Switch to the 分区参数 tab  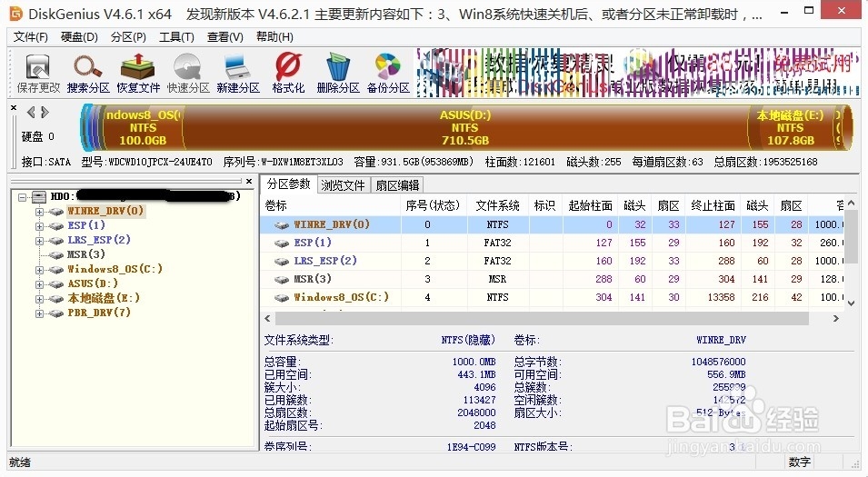tap(288, 184)
